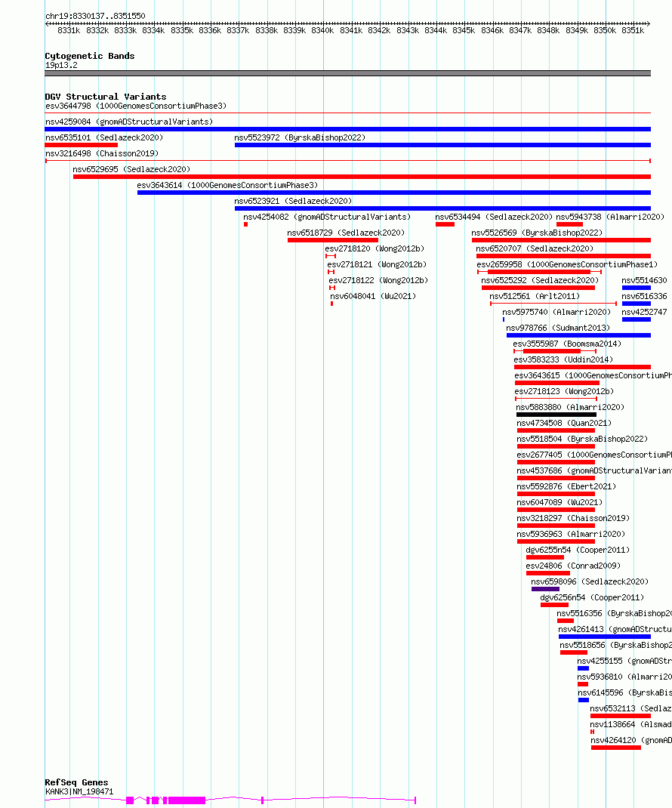Click the DGV Structural Variants track title
Screen dimensions: 672x808
106,97
